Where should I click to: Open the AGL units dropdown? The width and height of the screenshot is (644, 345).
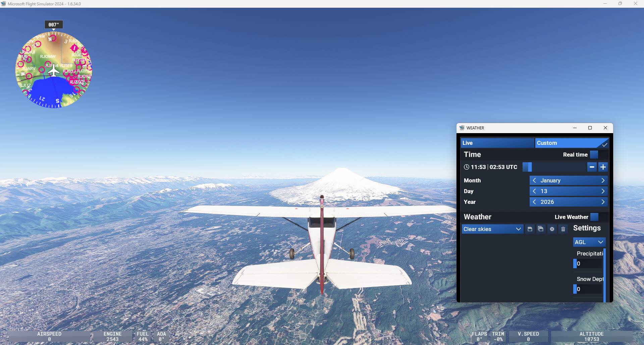point(589,242)
